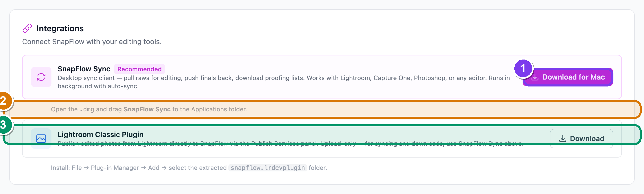Click the Lightroom Classic Plugin image icon
644x194 pixels.
(x=41, y=139)
